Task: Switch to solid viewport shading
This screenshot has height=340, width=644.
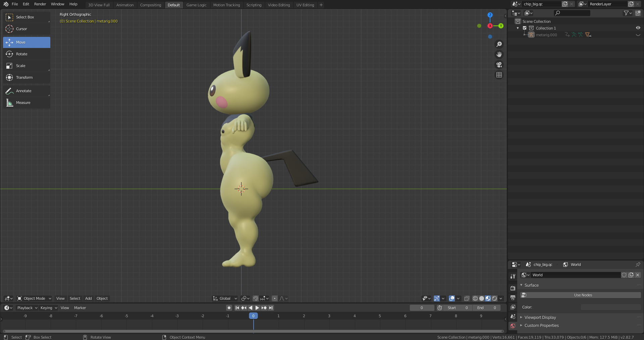Action: click(482, 298)
